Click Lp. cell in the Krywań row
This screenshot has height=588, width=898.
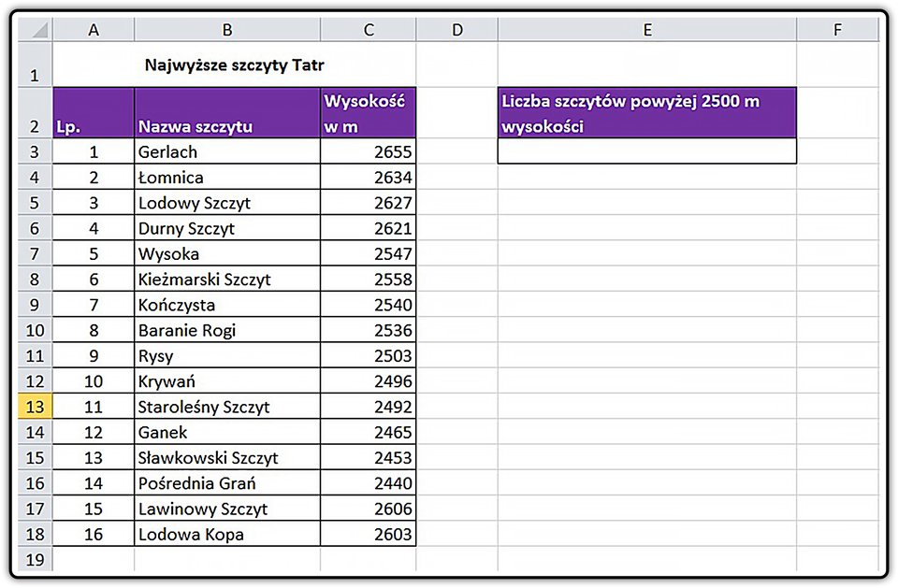click(94, 380)
